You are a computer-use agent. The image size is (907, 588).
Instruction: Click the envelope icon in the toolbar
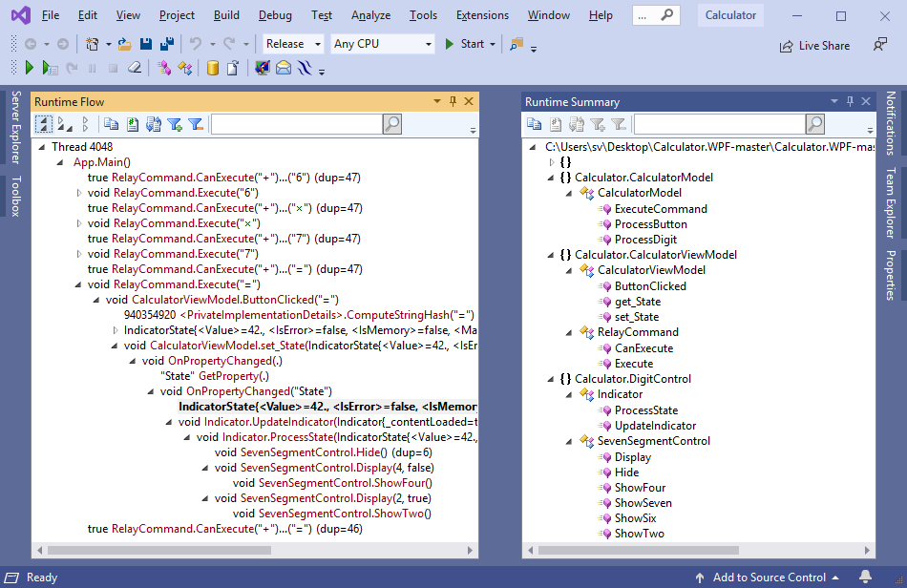pos(283,68)
